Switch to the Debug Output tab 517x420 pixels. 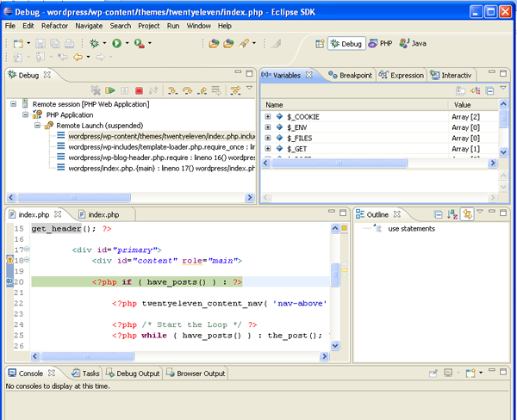pos(133,374)
